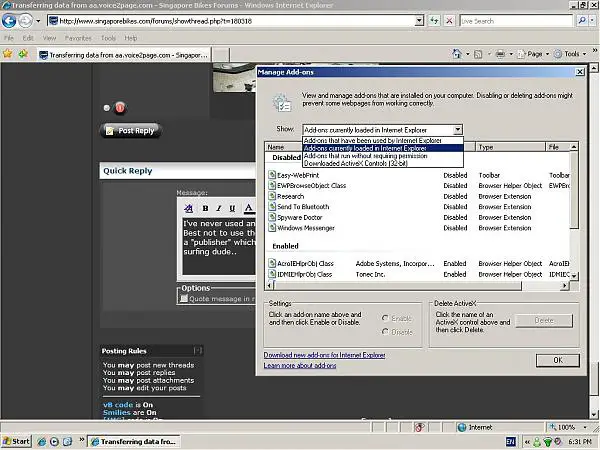This screenshot has width=600, height=450.
Task: Click the Refresh page icon
Action: click(434, 21)
